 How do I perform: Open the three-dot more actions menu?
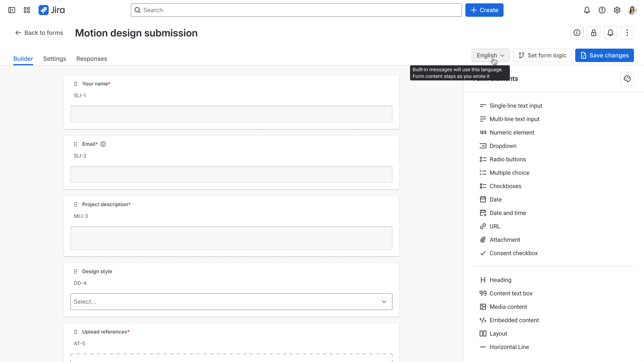tap(627, 33)
